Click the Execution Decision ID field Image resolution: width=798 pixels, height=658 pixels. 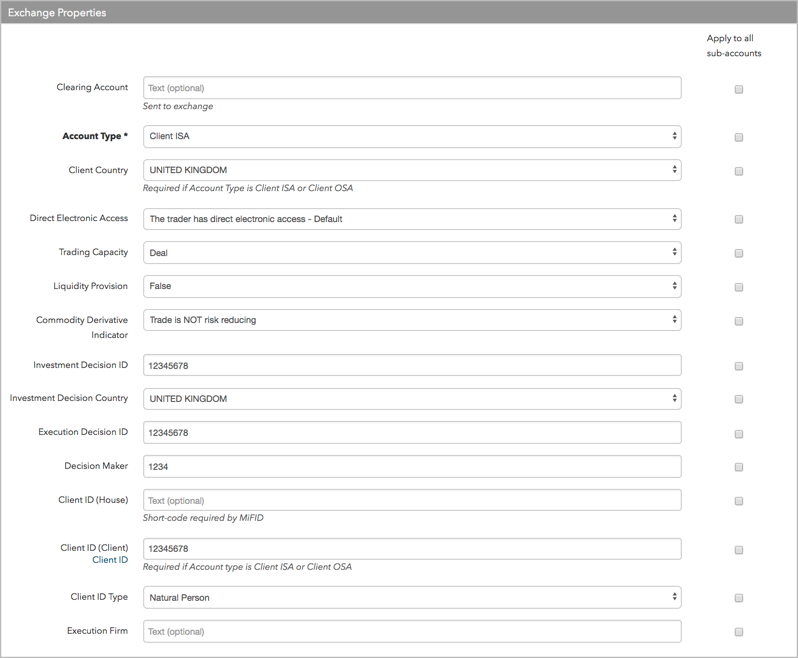pos(412,433)
